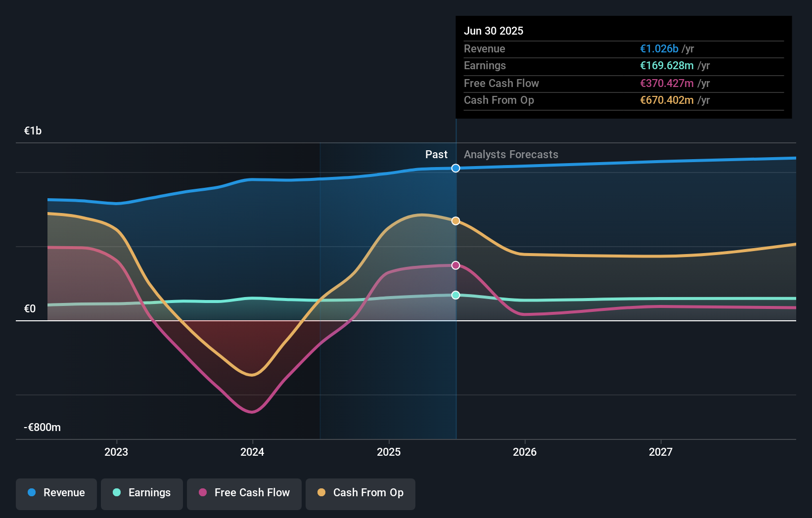Select the Cash From Op marker on the chart
The height and width of the screenshot is (518, 812).
[x=455, y=220]
